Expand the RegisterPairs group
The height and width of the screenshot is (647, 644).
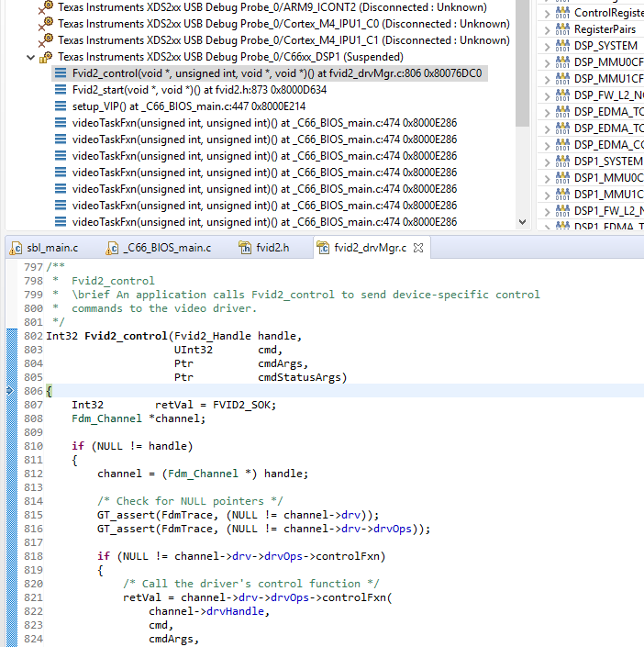pos(547,30)
